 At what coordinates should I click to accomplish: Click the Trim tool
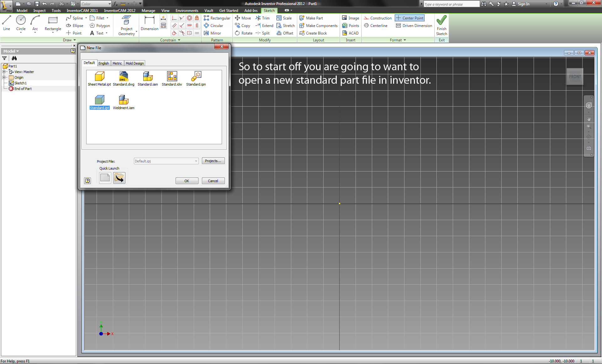[263, 18]
